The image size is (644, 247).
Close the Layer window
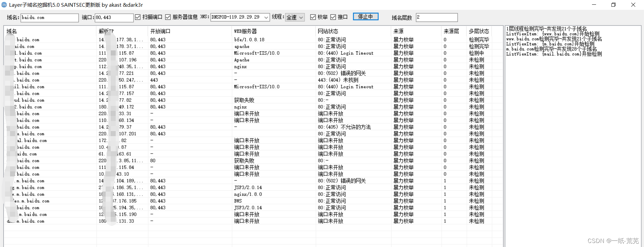633,5
